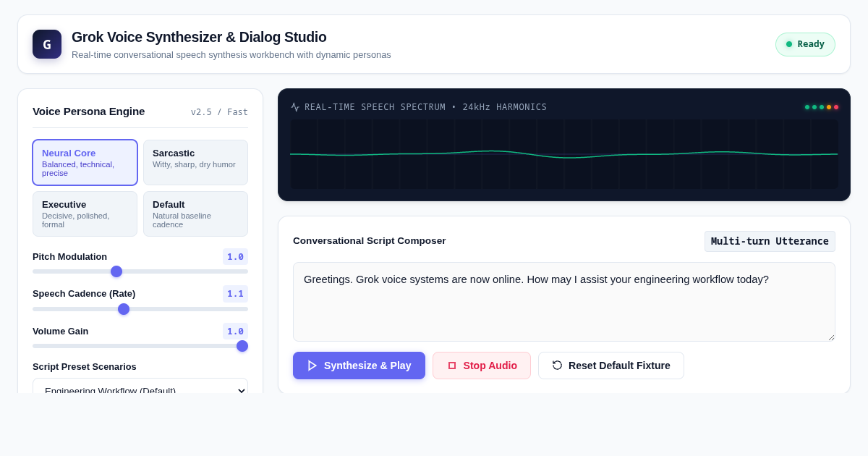Open the Script Preset Scenarios dropdown
The height and width of the screenshot is (456, 868).
140,386
